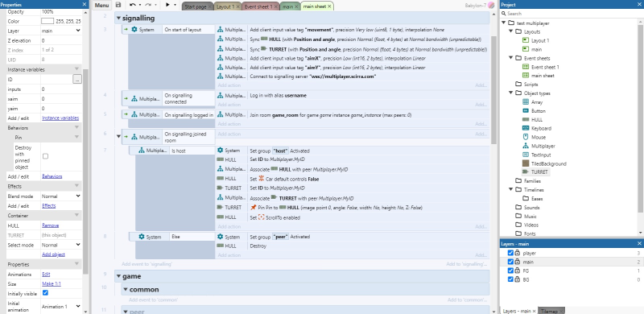Screen dimensions: 644x314
Task: Toggle the lock on the FG layer
Action: pos(518,271)
